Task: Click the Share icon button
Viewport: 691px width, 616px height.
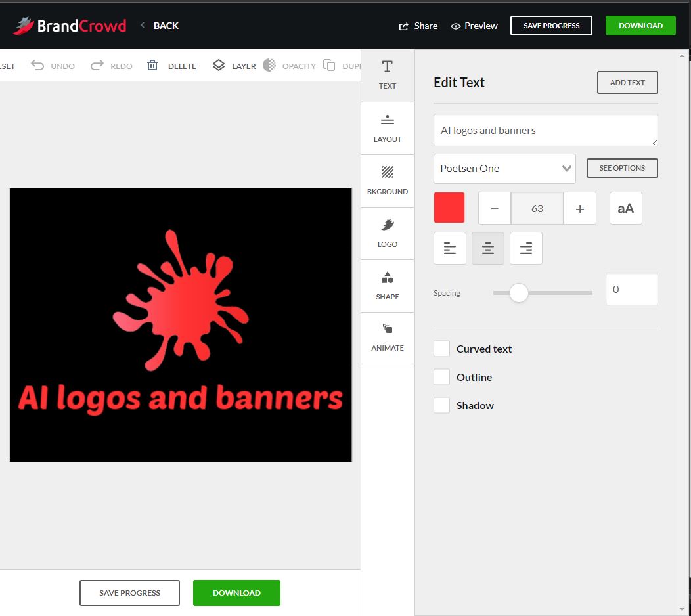Action: pyautogui.click(x=403, y=26)
